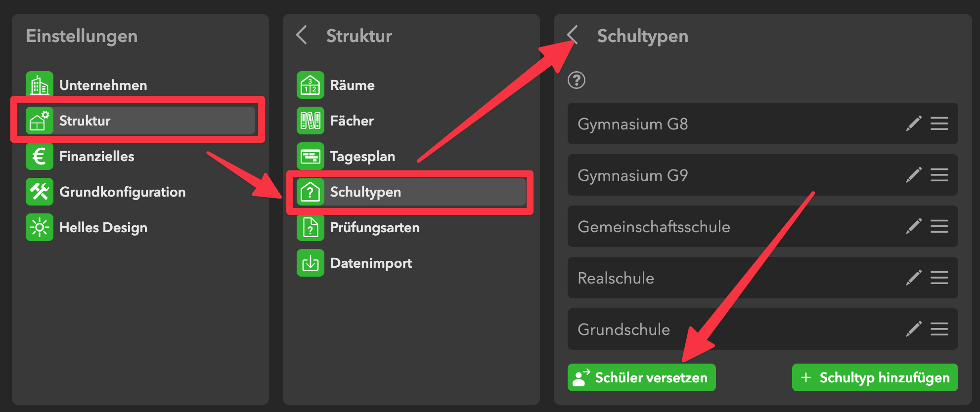Click the Tagesplan schedule icon
This screenshot has width=980, height=412.
[311, 156]
